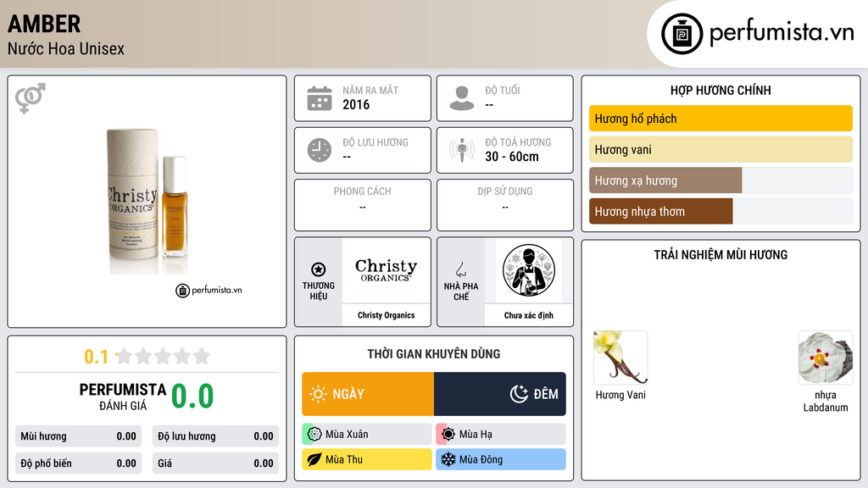This screenshot has width=868, height=488.
Task: Click the snowflake icon for Mùa Đông
Action: [448, 459]
